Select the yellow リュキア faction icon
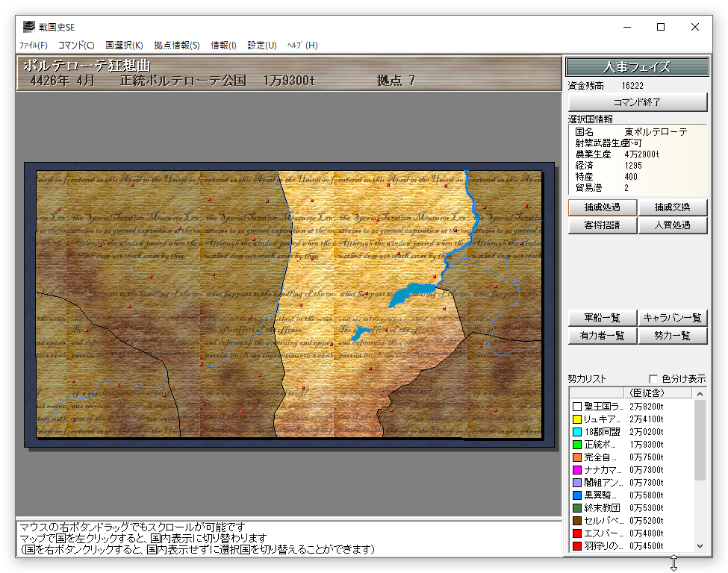This screenshot has height=573, width=728. tap(576, 419)
